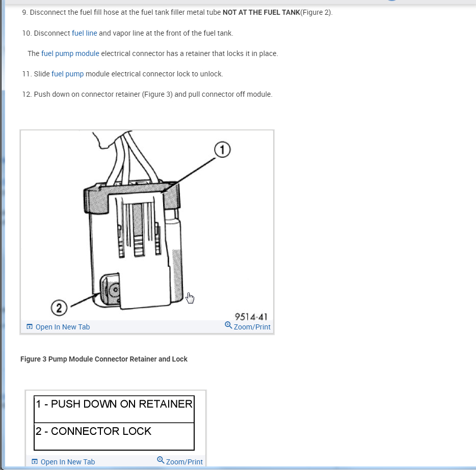This screenshot has width=476, height=470.
Task: Click 'Zoom/Print' under legend table
Action: (x=184, y=462)
